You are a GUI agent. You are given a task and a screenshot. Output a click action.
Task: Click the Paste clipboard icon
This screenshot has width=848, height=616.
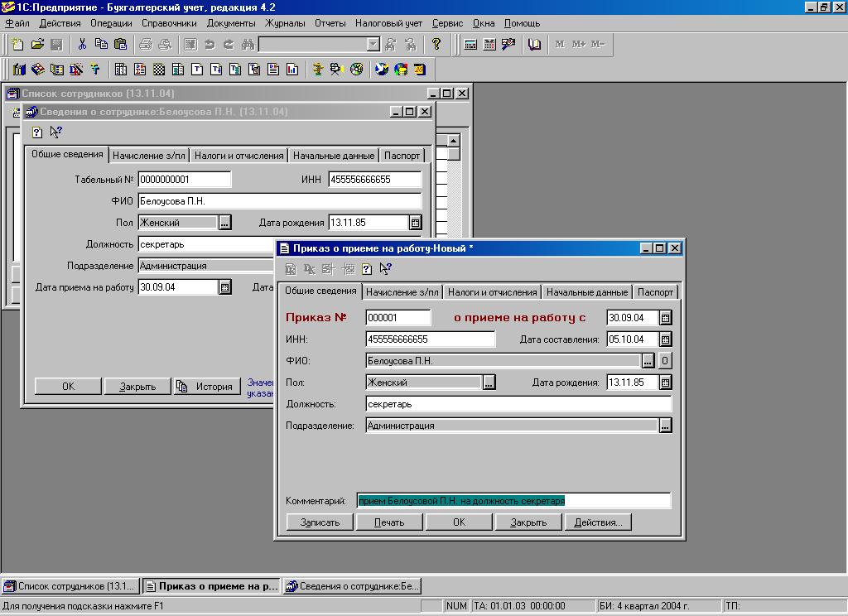(121, 45)
